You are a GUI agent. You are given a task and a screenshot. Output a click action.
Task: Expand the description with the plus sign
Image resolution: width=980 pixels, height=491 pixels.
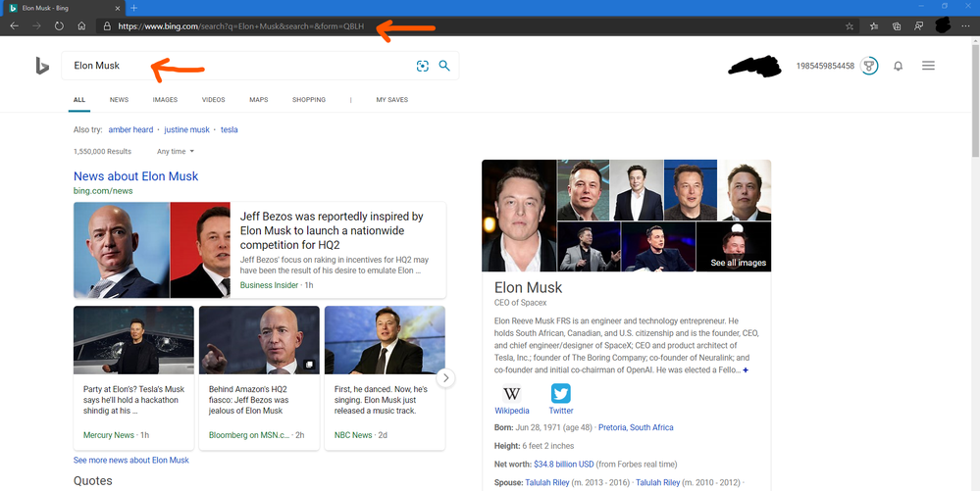point(746,370)
